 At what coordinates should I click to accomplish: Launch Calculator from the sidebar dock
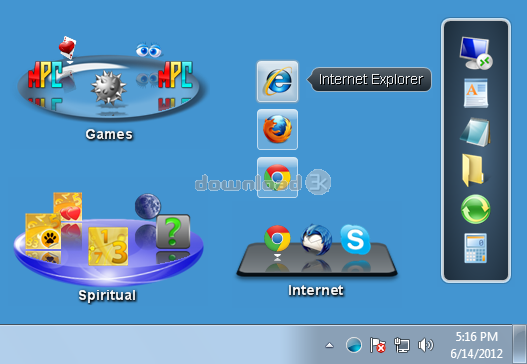[476, 248]
